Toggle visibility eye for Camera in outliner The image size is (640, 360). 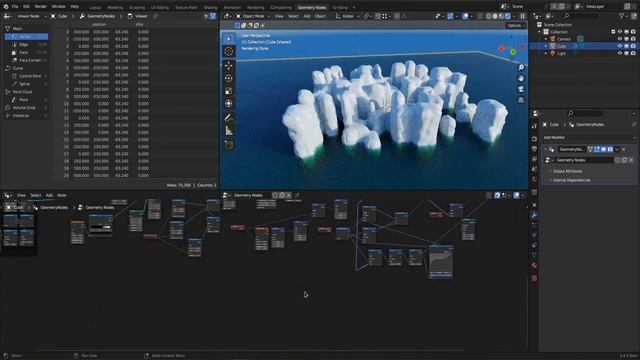click(620, 39)
